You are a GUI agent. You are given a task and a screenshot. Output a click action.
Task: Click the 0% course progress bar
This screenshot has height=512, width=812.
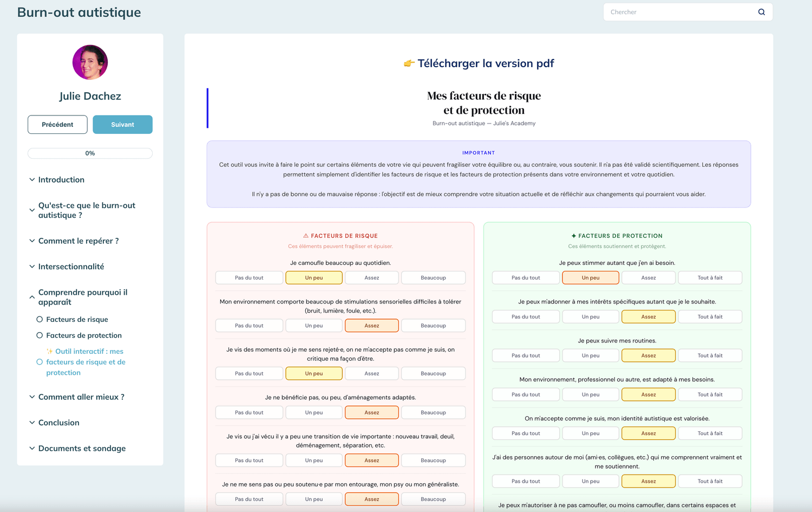click(x=90, y=153)
